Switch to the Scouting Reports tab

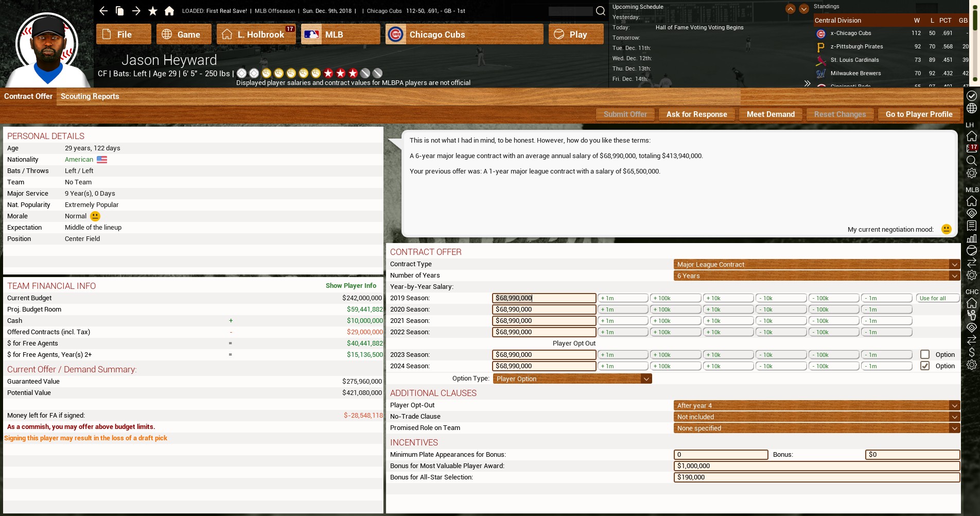[x=90, y=96]
